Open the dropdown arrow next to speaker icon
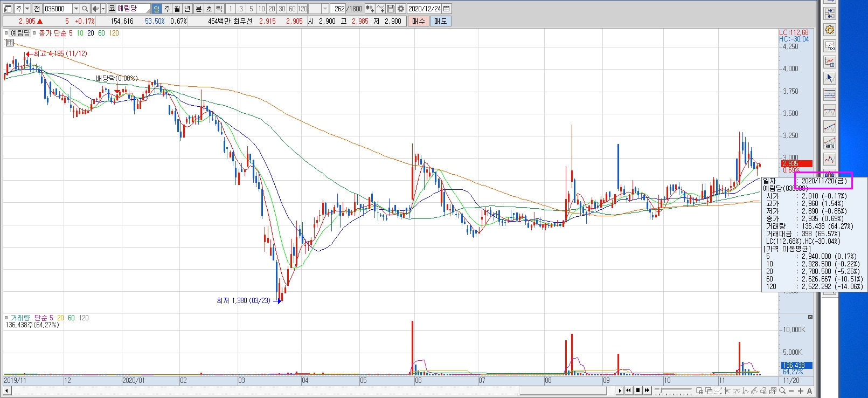 103,9
